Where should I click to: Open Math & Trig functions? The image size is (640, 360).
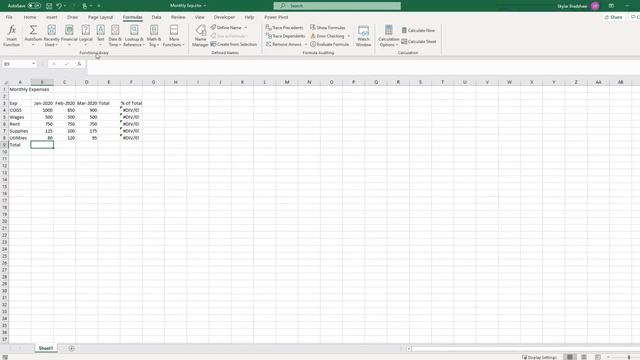click(x=154, y=36)
